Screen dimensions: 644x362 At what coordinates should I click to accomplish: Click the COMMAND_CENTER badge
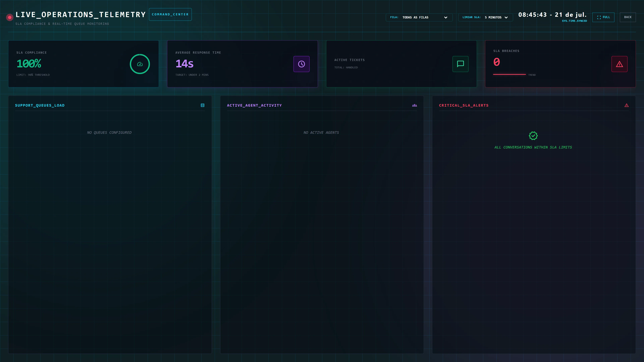click(170, 14)
